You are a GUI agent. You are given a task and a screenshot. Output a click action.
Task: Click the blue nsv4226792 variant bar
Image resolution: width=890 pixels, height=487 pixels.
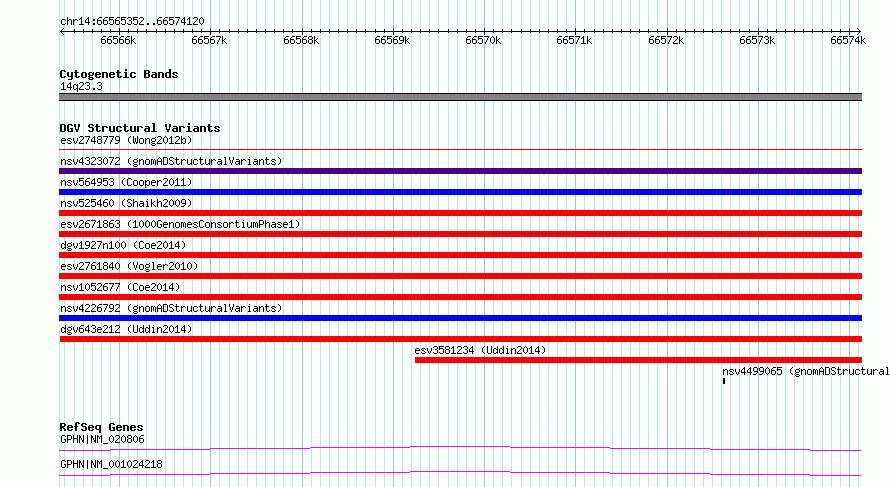pyautogui.click(x=460, y=318)
